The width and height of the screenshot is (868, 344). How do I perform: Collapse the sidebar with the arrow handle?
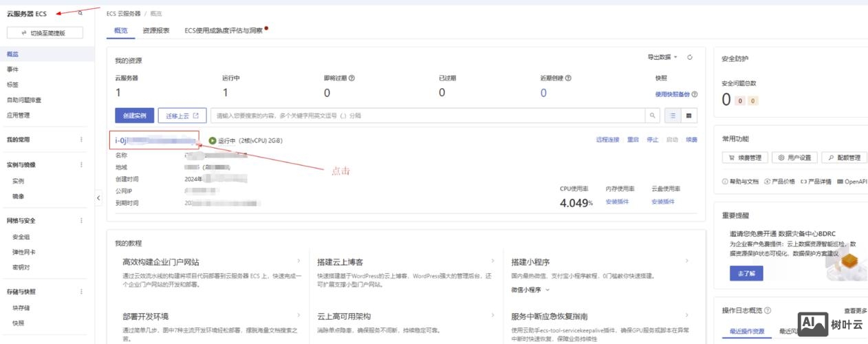point(98,197)
